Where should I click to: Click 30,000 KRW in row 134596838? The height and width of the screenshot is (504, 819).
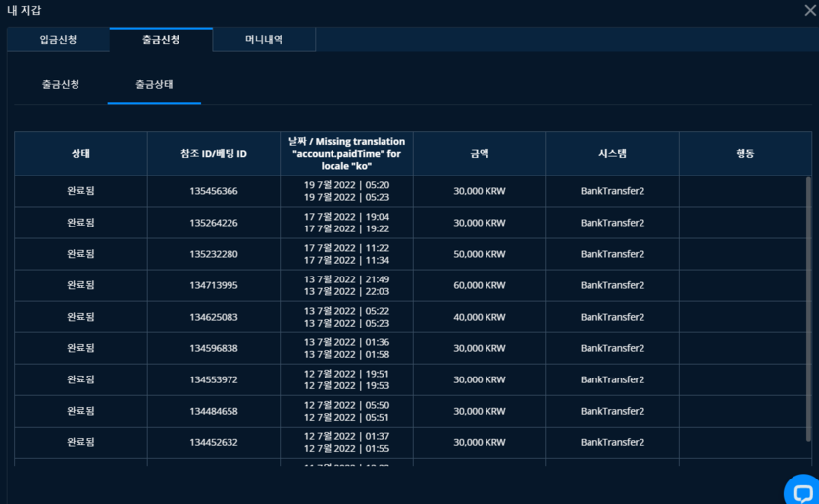coord(480,348)
